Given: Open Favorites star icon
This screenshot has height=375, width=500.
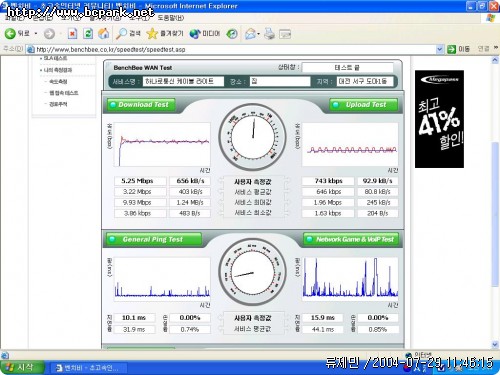Looking at the screenshot, I should coord(152,34).
